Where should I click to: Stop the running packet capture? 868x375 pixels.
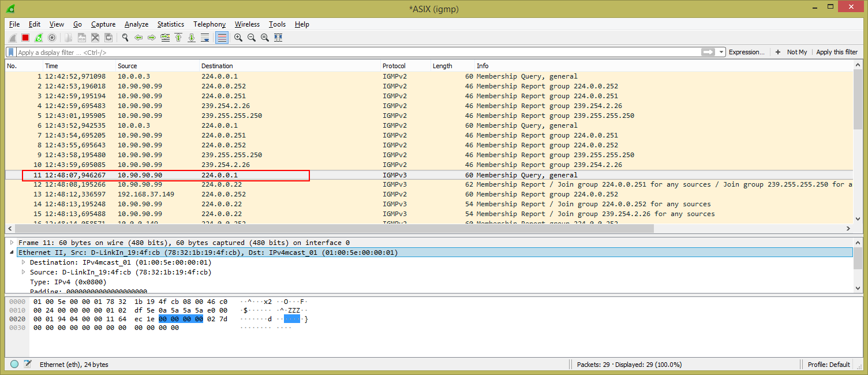[x=25, y=38]
